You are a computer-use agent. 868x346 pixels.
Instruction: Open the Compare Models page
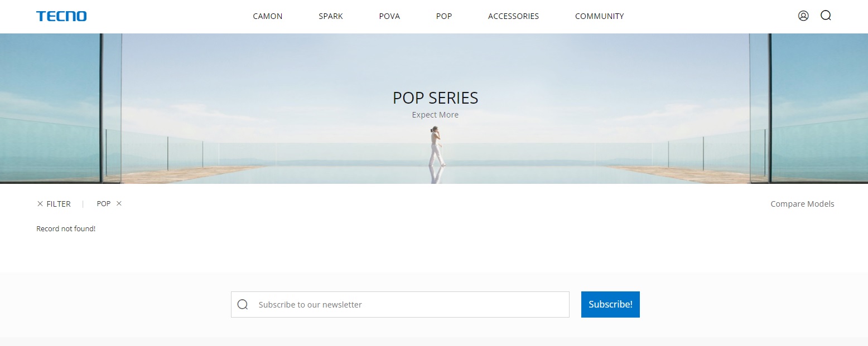click(x=802, y=203)
